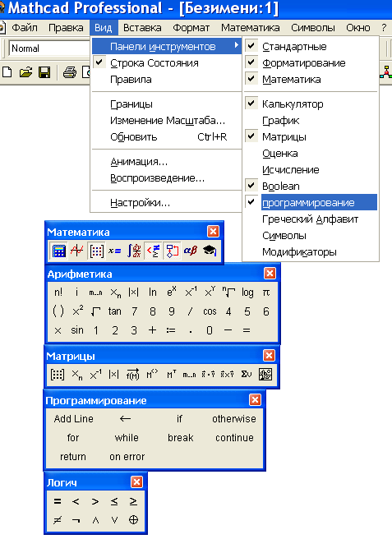Open the Правка menu
This screenshot has height=539, width=392.
click(66, 27)
